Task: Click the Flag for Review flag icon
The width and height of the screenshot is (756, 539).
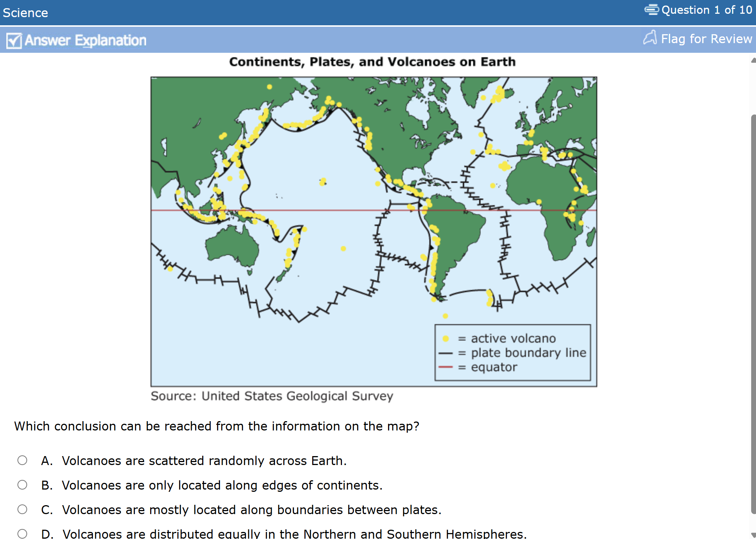Action: point(650,38)
